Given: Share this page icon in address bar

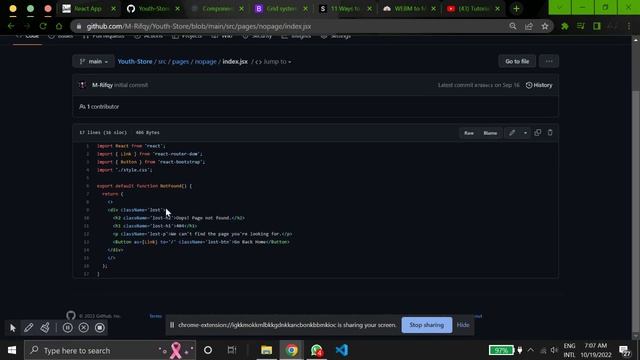Looking at the screenshot, I should tap(529, 26).
